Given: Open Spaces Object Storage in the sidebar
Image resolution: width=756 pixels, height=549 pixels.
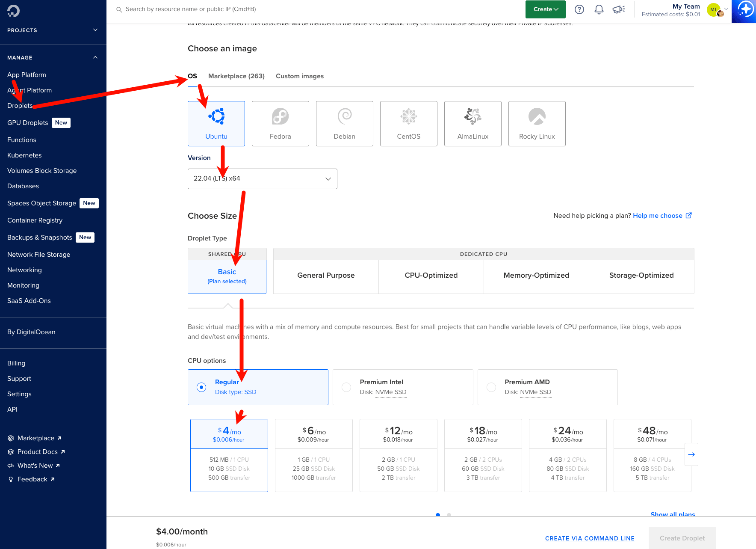Looking at the screenshot, I should (41, 203).
